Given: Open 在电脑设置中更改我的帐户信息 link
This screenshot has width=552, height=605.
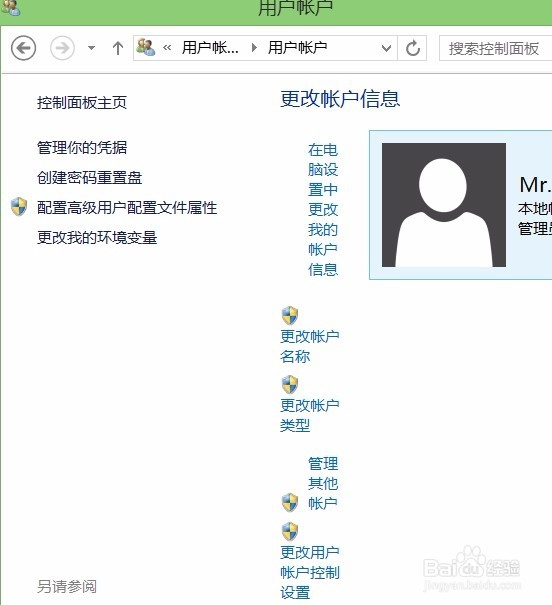Looking at the screenshot, I should [x=323, y=210].
